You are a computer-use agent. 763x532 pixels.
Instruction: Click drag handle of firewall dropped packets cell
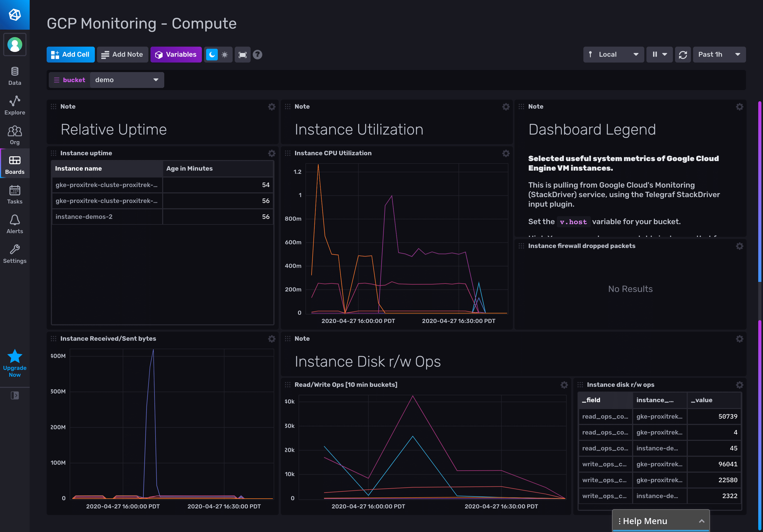coord(521,246)
